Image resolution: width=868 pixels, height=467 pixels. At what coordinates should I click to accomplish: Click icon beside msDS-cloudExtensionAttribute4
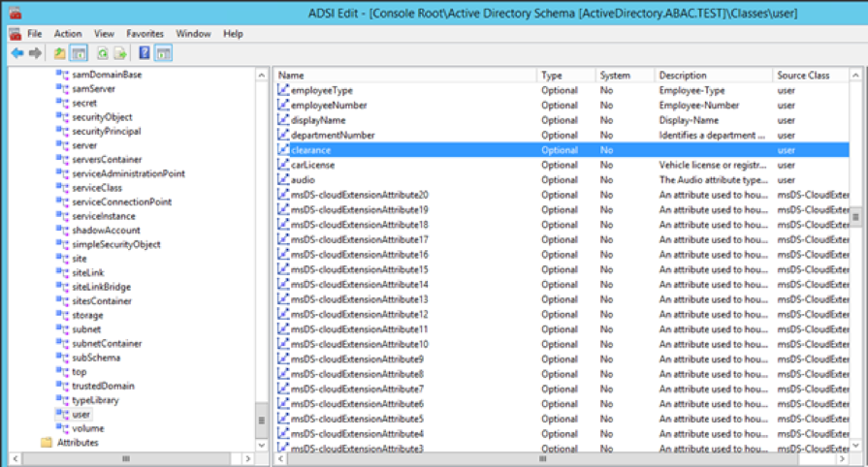click(x=283, y=433)
